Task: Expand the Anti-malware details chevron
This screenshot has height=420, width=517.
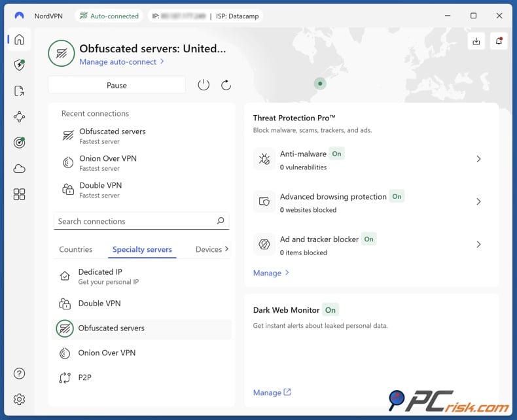Action: pos(478,159)
